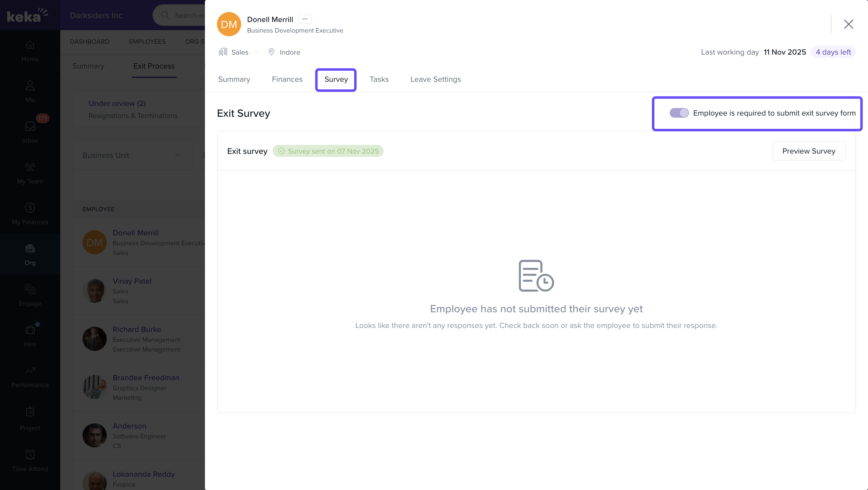Click the Home icon in sidebar
The height and width of the screenshot is (490, 868).
(x=30, y=45)
